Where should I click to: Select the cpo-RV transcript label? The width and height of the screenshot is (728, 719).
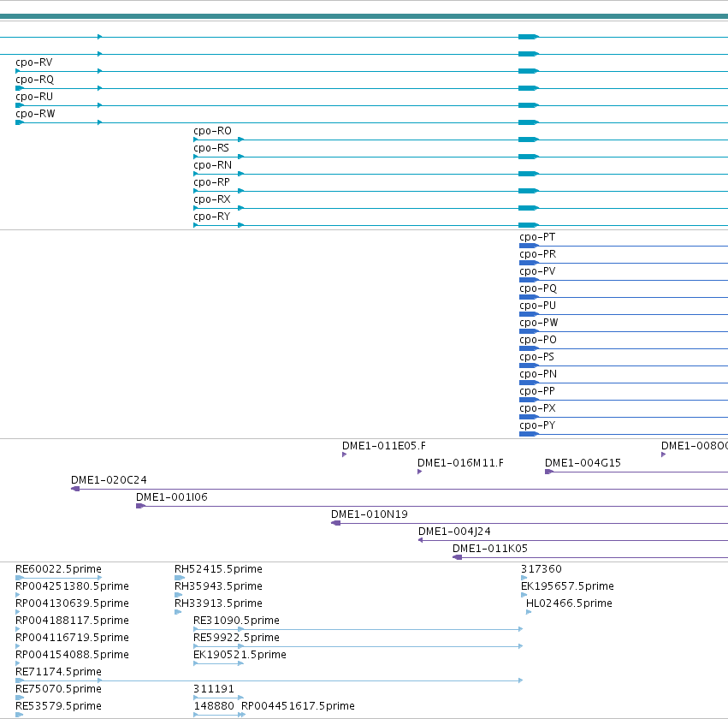click(x=34, y=62)
